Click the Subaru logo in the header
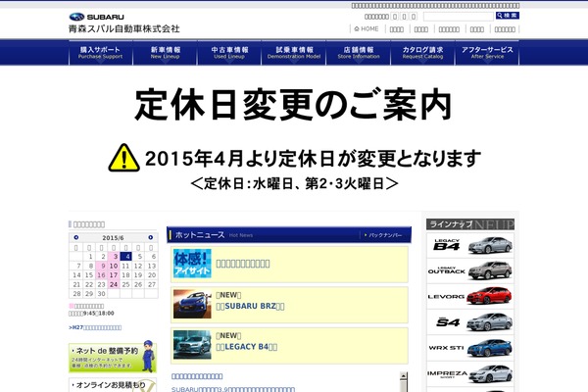 [97, 17]
